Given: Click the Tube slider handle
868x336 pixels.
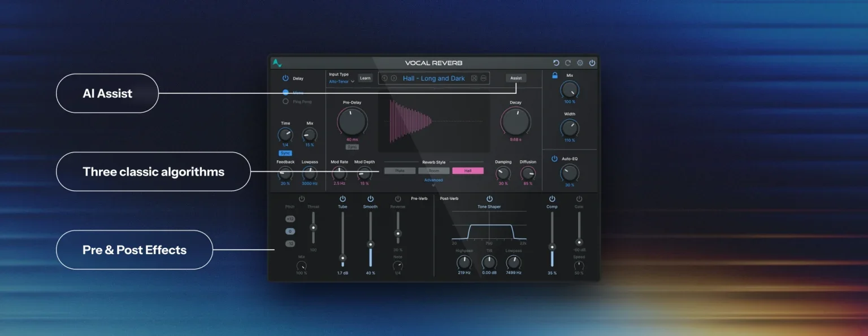Looking at the screenshot, I should pyautogui.click(x=342, y=257).
